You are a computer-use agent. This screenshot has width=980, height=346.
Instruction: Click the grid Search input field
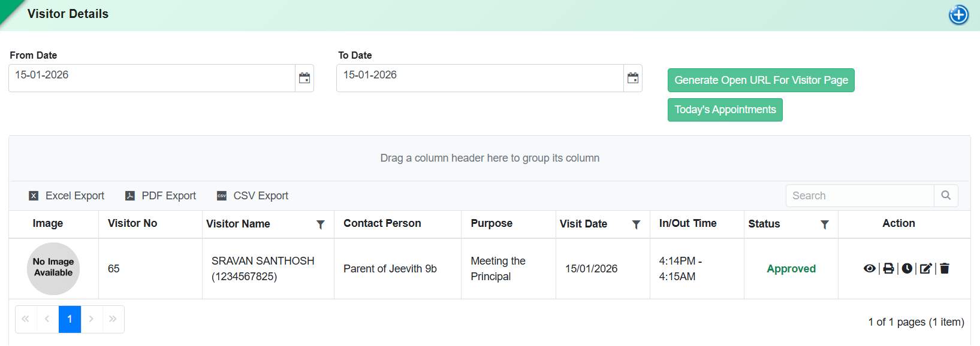coord(860,196)
